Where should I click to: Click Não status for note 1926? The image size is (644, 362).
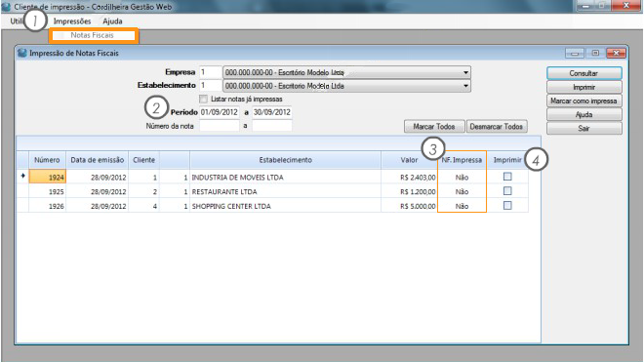point(462,206)
